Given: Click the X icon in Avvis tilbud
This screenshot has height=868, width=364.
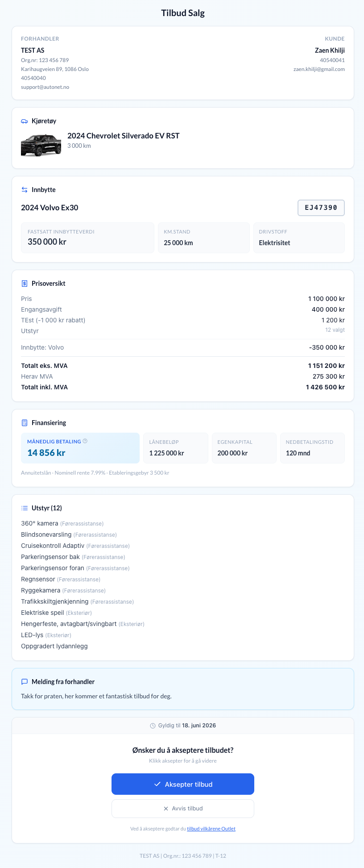Looking at the screenshot, I should point(166,809).
